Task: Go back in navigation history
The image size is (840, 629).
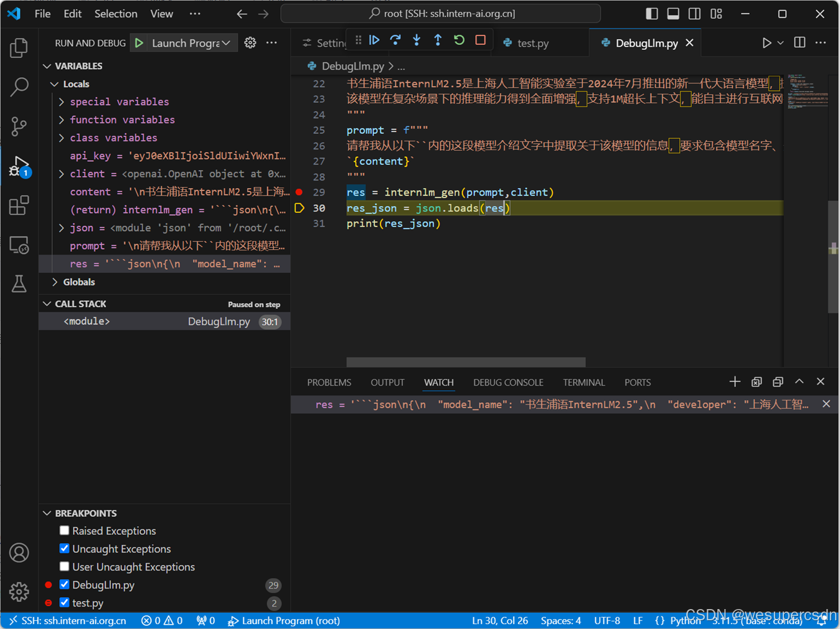Action: [x=242, y=13]
